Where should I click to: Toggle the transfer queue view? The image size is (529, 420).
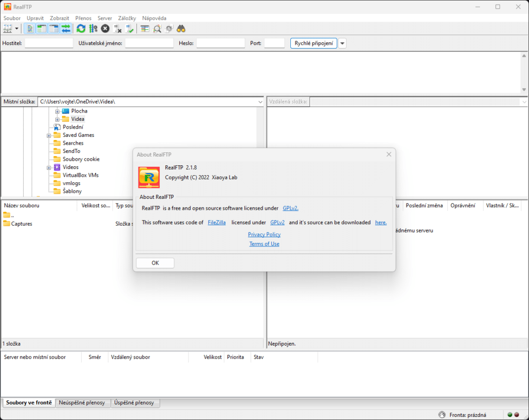coord(66,28)
